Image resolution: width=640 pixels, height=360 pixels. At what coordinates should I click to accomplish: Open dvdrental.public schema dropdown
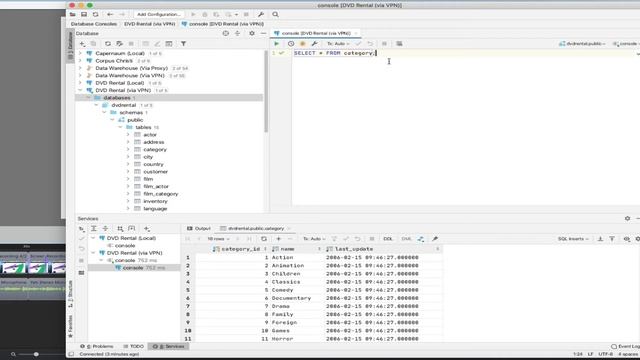582,44
